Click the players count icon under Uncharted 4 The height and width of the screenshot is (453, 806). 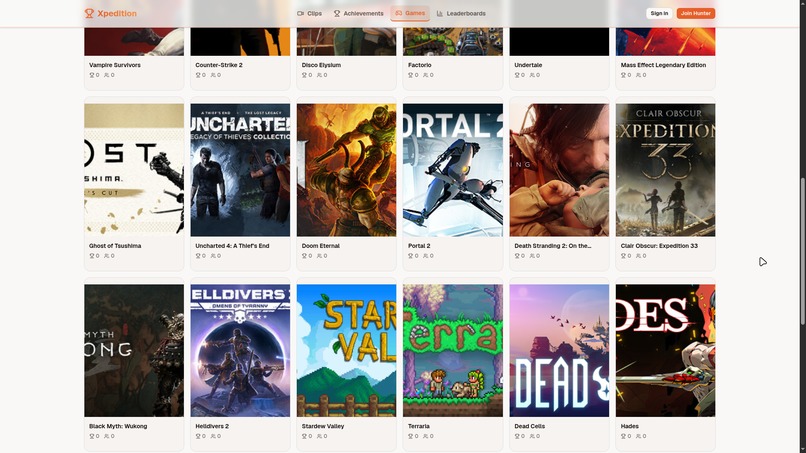click(x=213, y=256)
